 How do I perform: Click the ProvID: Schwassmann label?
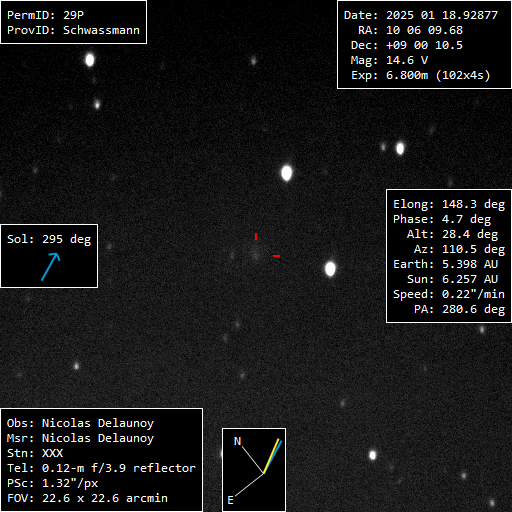pos(73,30)
